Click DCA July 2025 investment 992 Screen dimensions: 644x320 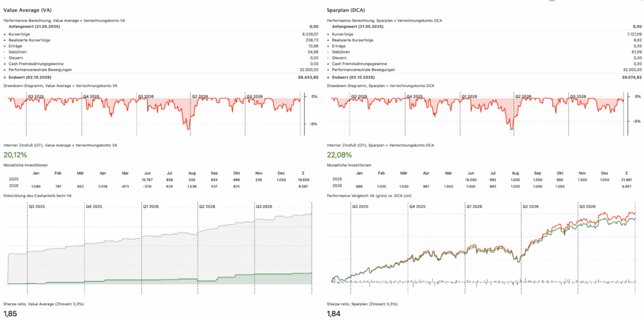pyautogui.click(x=493, y=180)
